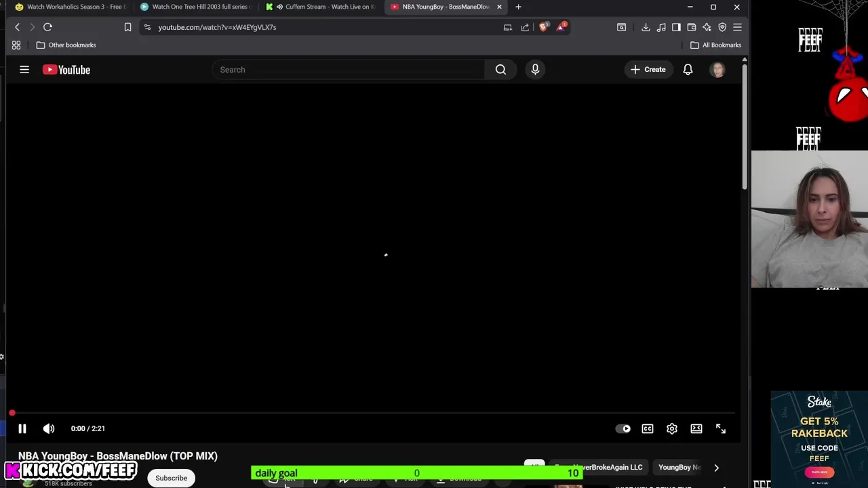The image size is (868, 488).
Task: Open browser downloads icon
Action: (x=646, y=27)
